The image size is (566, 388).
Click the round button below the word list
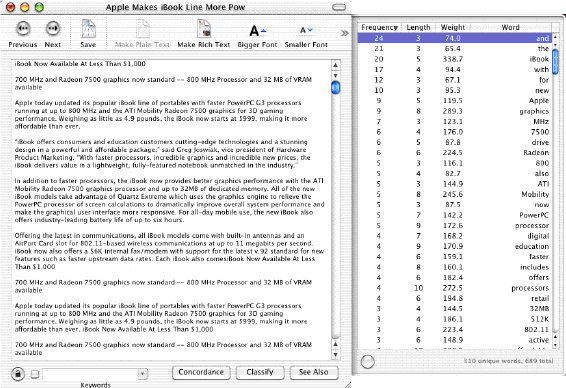coord(367,362)
